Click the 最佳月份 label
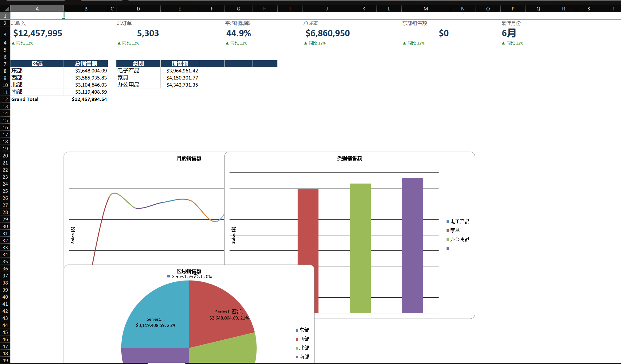 pyautogui.click(x=511, y=23)
